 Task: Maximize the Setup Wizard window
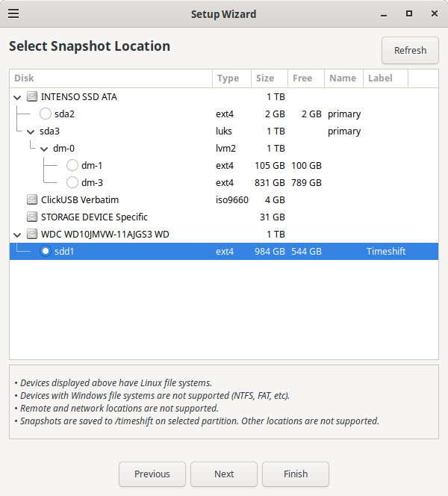click(x=409, y=13)
